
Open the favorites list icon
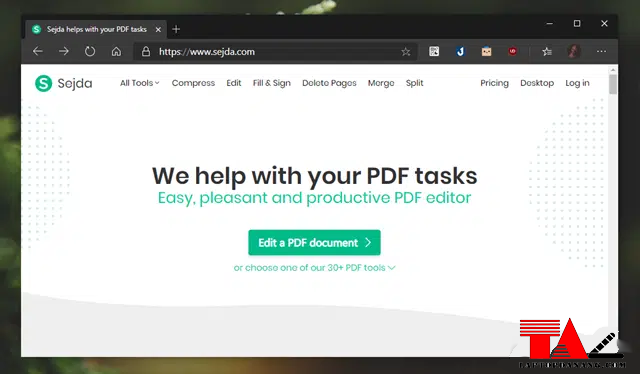click(x=547, y=51)
